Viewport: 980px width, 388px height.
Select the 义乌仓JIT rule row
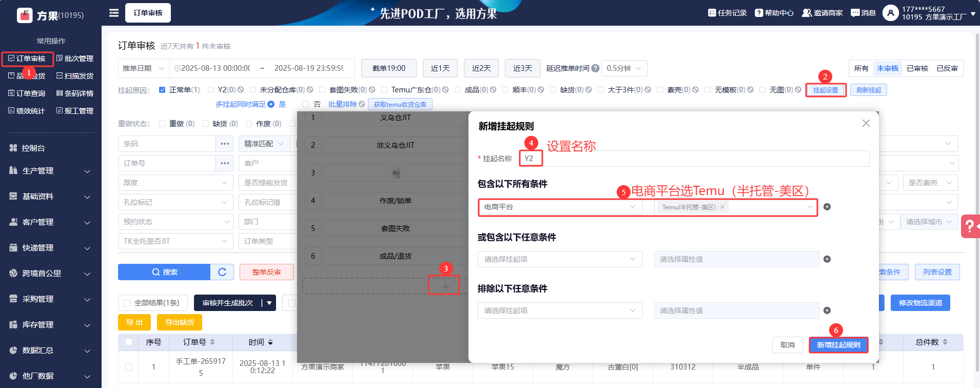point(395,118)
